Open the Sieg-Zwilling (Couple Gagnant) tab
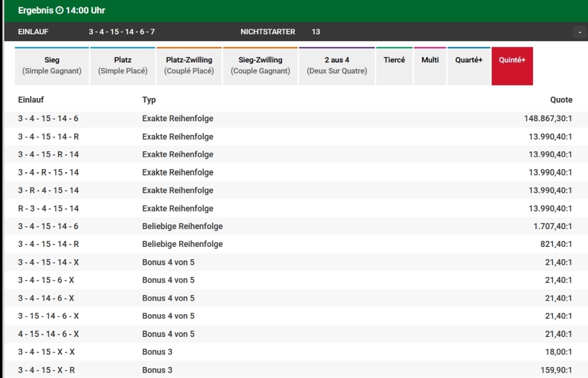588x378 pixels. click(x=260, y=66)
